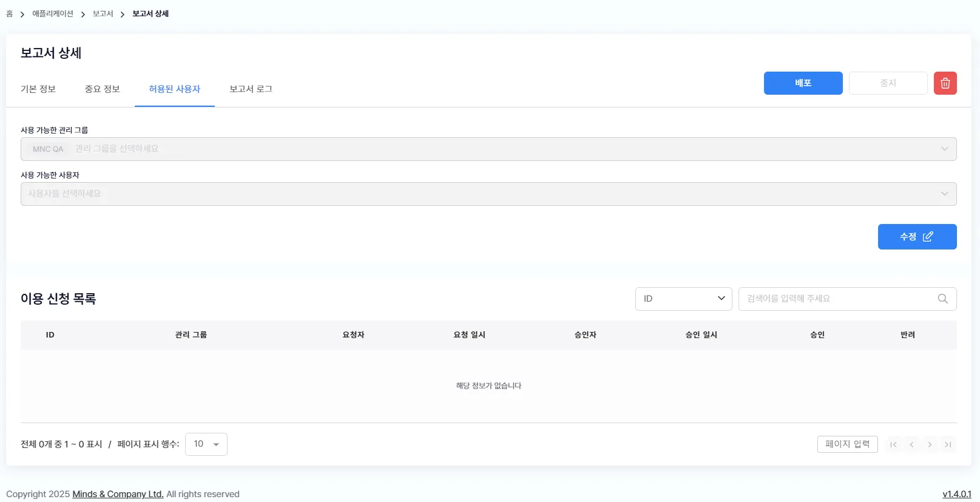The image size is (980, 502).
Task: Open the rows per page dropdown
Action: coord(206,444)
